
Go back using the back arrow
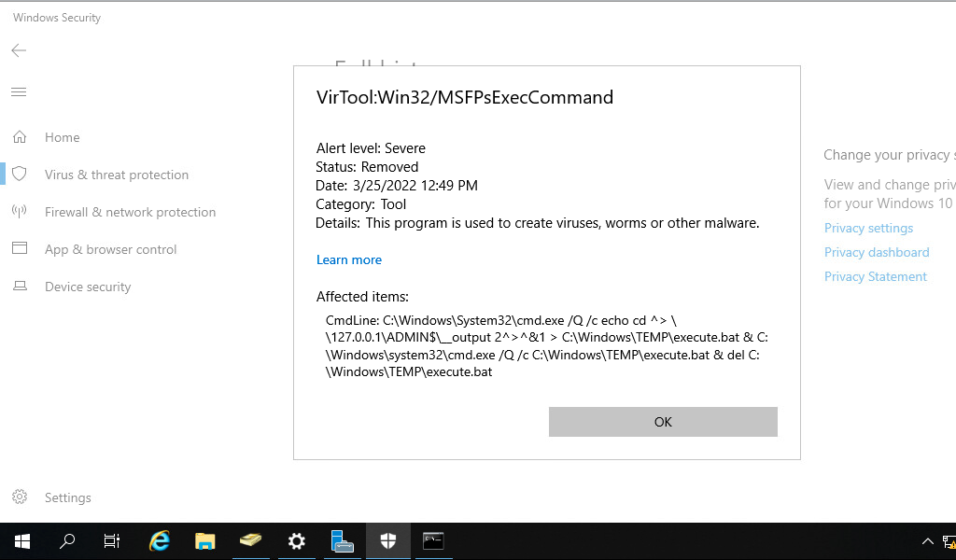pos(19,50)
